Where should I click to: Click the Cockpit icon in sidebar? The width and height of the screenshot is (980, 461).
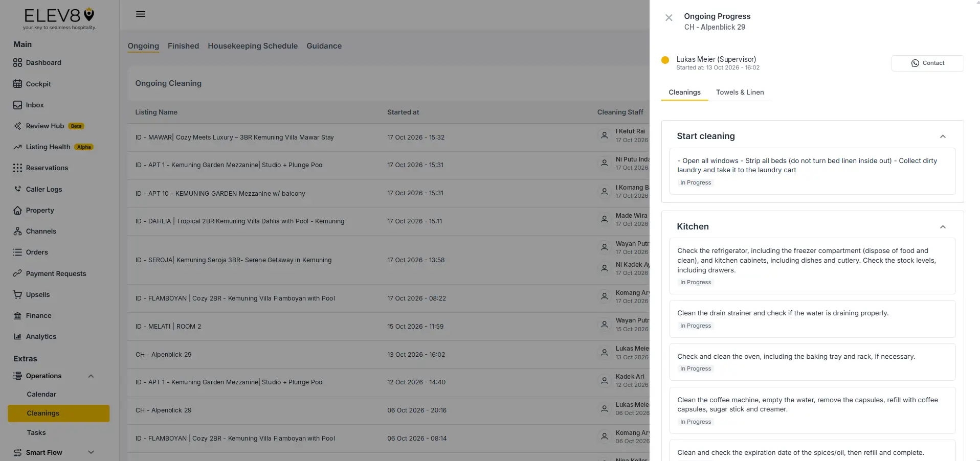click(x=17, y=84)
